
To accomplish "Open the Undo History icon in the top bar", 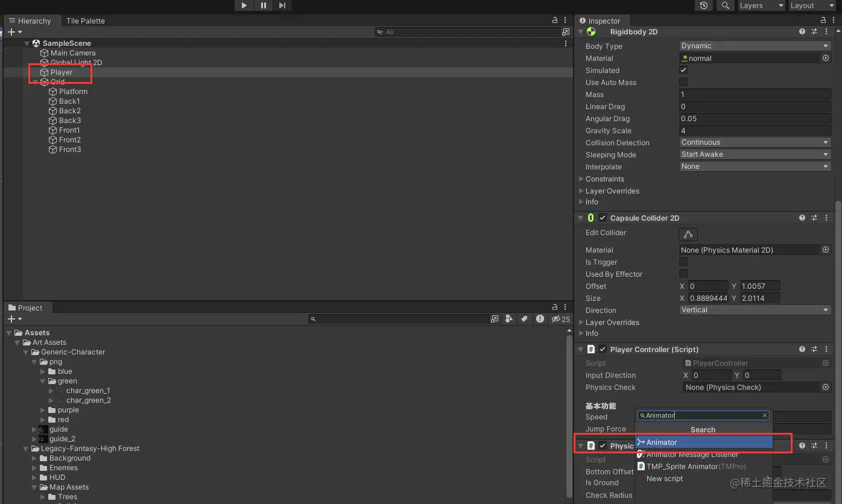I will click(x=704, y=5).
